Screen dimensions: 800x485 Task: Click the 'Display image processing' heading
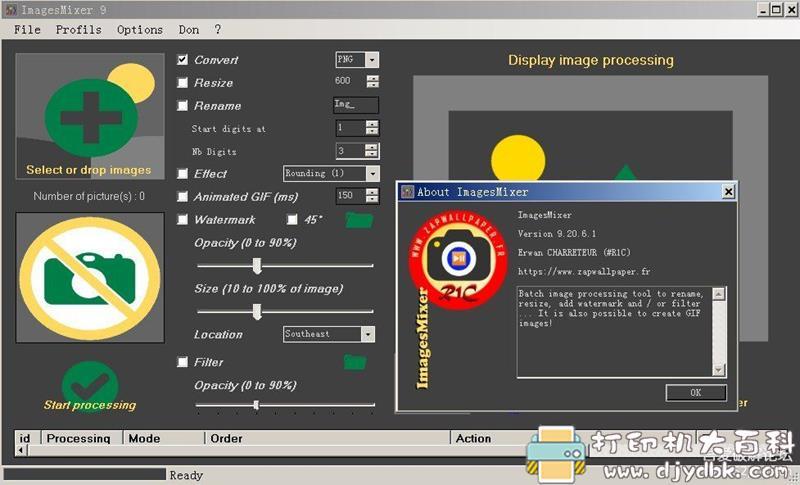click(x=591, y=60)
